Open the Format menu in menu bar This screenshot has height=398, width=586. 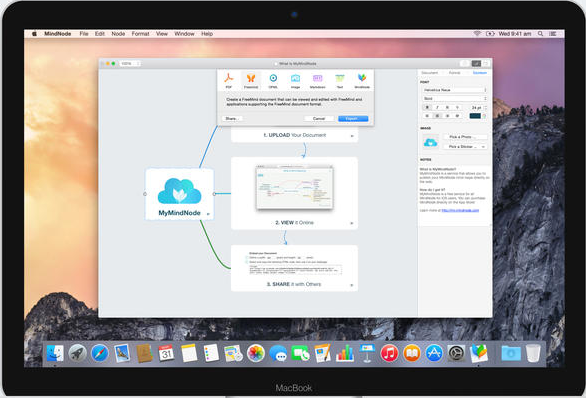pos(140,34)
